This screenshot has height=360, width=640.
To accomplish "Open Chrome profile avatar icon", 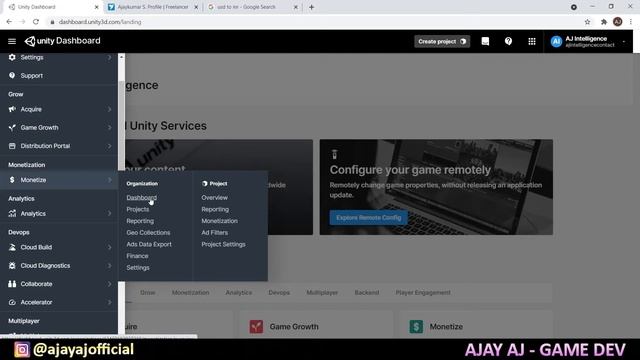I will click(x=618, y=22).
